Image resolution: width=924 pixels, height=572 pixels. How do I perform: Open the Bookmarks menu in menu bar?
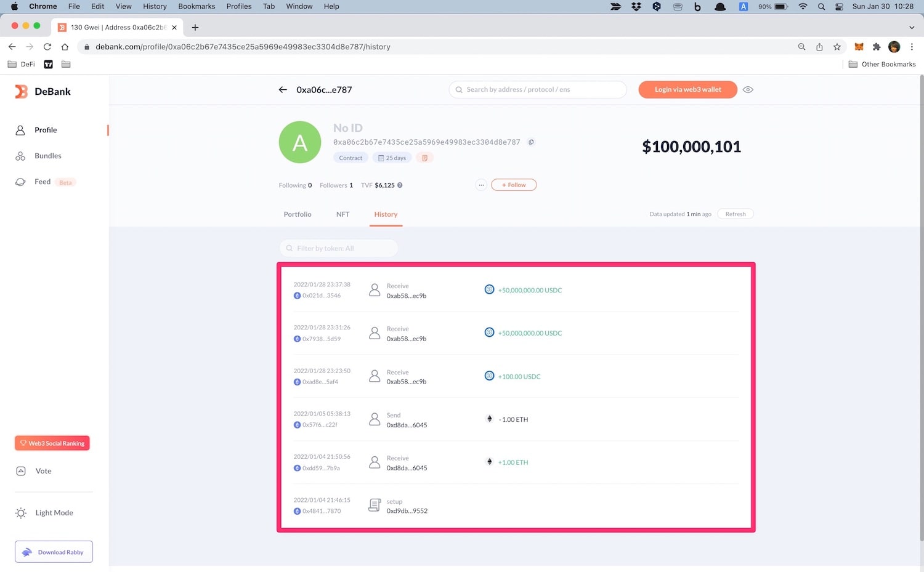197,6
